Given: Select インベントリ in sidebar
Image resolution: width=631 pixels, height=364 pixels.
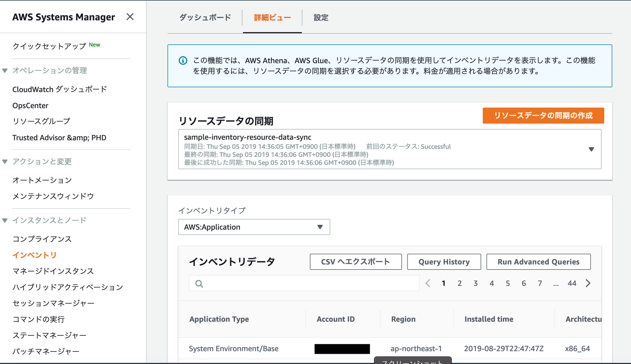Looking at the screenshot, I should pyautogui.click(x=35, y=255).
